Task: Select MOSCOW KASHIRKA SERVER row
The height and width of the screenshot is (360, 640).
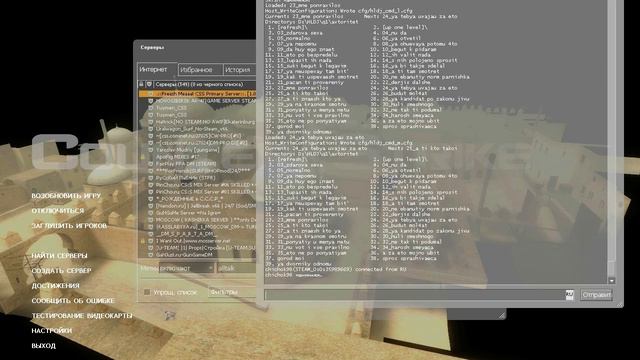Action: click(198, 220)
